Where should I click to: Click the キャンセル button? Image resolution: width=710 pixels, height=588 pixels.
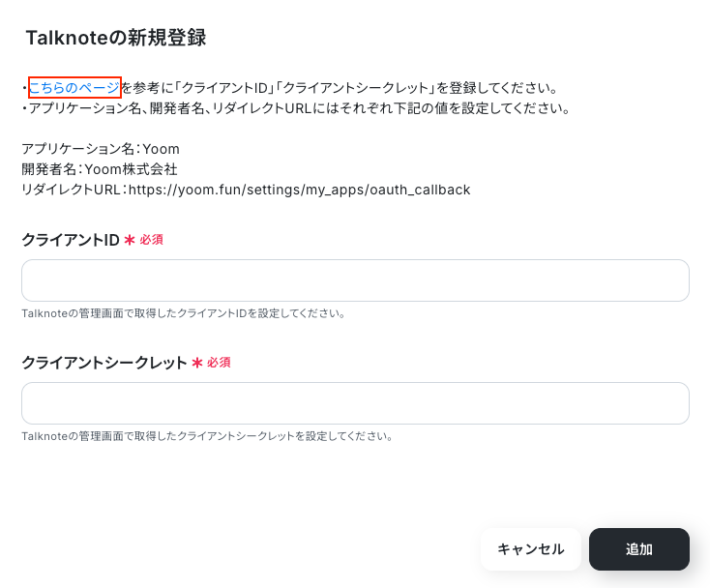[x=531, y=549]
